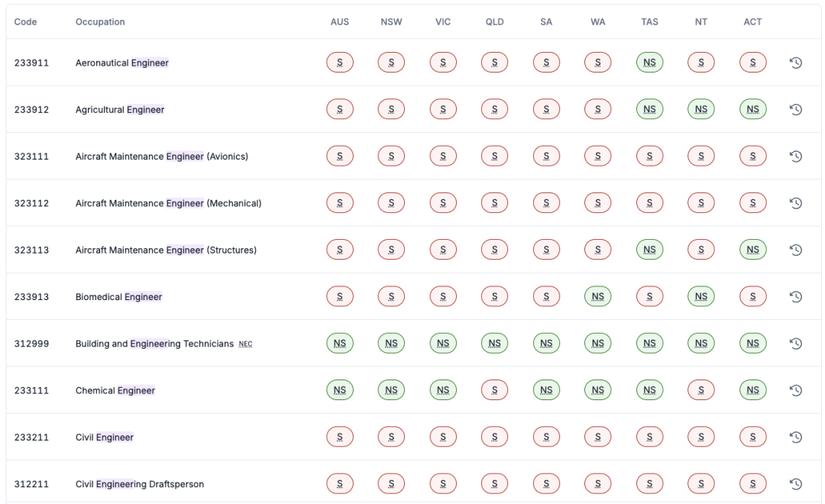825x504 pixels.
Task: Click occupation code 233211
Action: pyautogui.click(x=31, y=438)
